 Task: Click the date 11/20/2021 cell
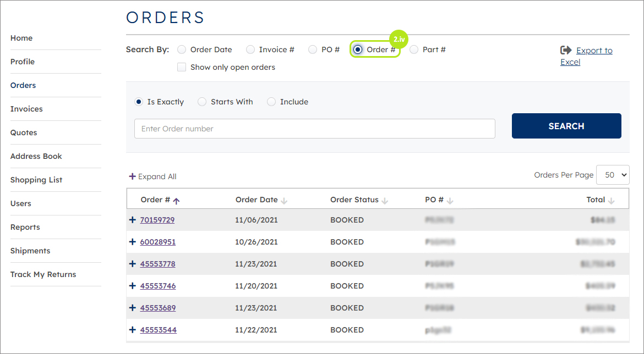[256, 286]
